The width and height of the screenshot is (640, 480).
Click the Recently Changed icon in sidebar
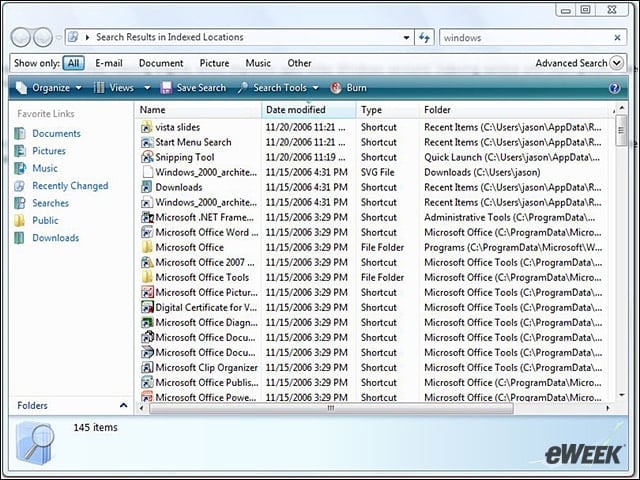[20, 186]
